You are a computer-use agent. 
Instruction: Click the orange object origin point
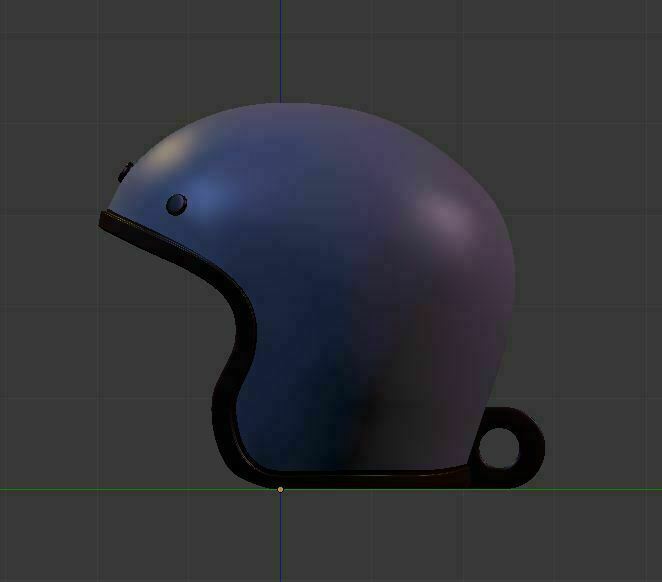280,490
